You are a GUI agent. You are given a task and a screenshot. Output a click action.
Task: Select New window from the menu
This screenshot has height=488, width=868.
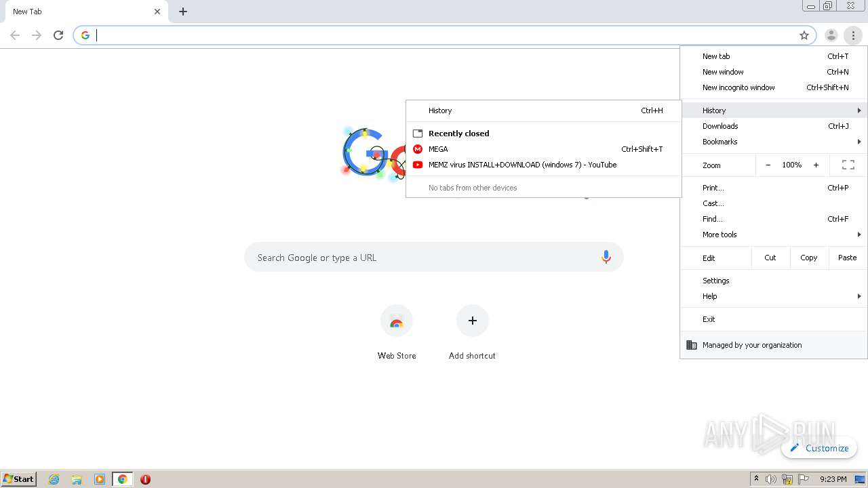click(774, 72)
